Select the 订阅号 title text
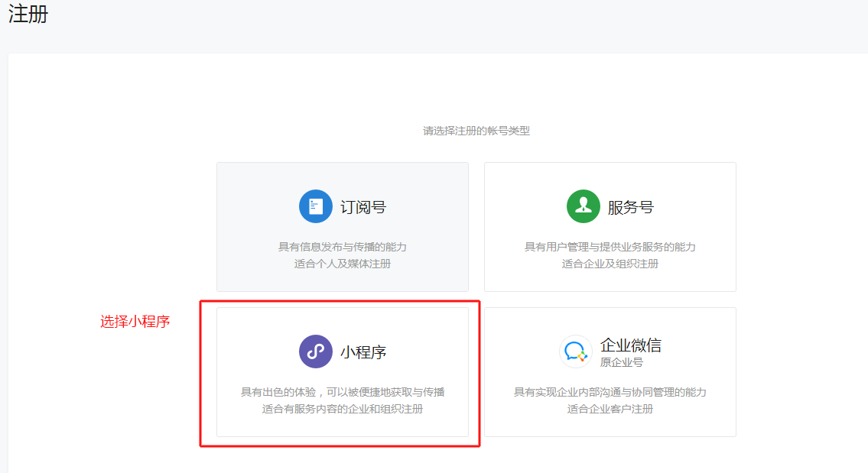This screenshot has height=473, width=868. click(363, 207)
